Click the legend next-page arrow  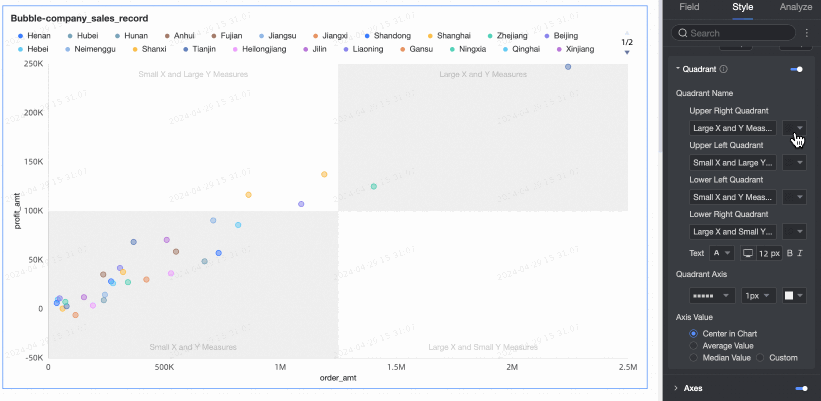pyautogui.click(x=627, y=53)
